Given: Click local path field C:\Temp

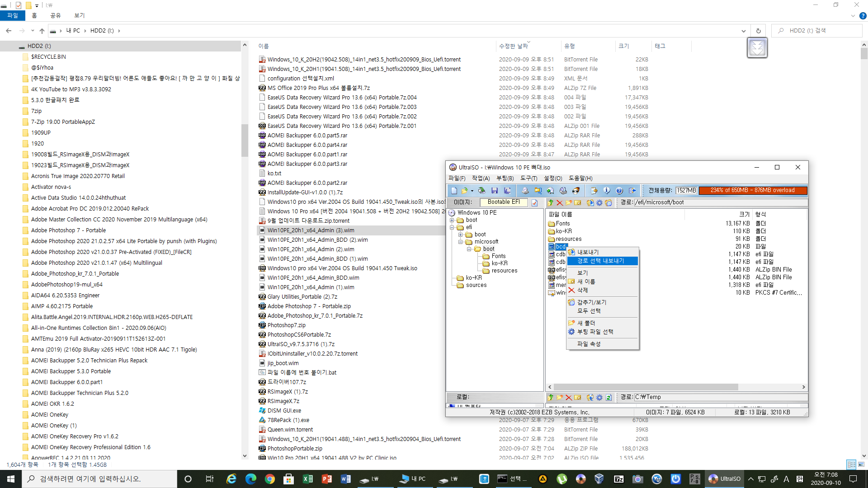Looking at the screenshot, I should pyautogui.click(x=721, y=397).
